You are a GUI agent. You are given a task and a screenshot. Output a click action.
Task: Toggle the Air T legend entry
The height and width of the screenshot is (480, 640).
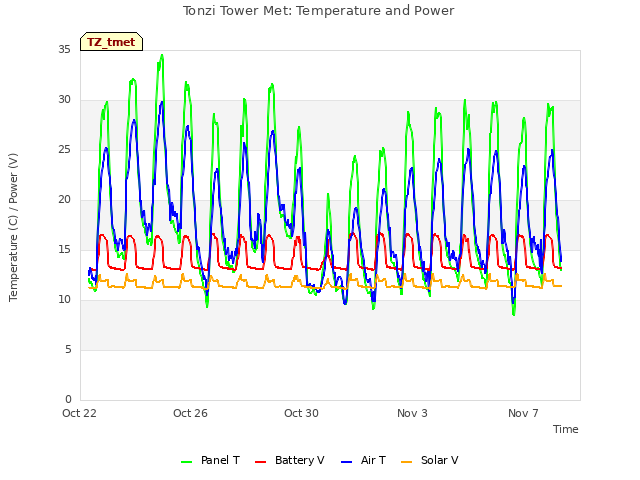click(363, 460)
